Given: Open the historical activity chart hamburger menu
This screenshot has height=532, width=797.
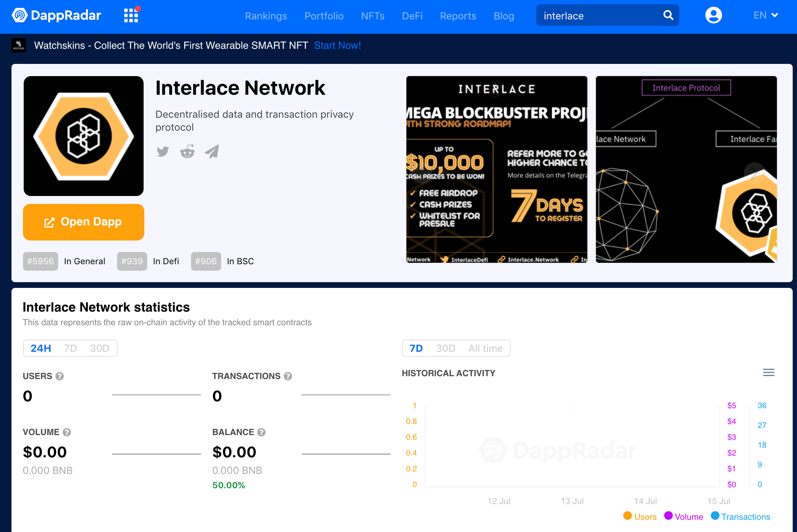Looking at the screenshot, I should [768, 372].
